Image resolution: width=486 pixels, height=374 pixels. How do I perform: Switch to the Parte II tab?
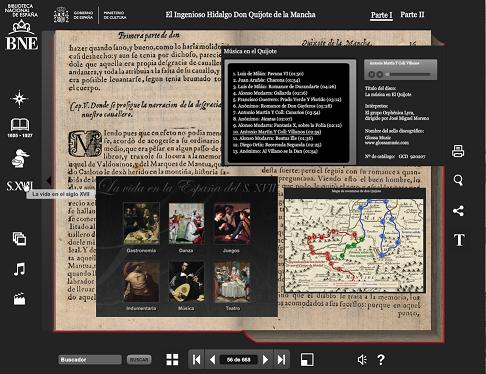(412, 15)
